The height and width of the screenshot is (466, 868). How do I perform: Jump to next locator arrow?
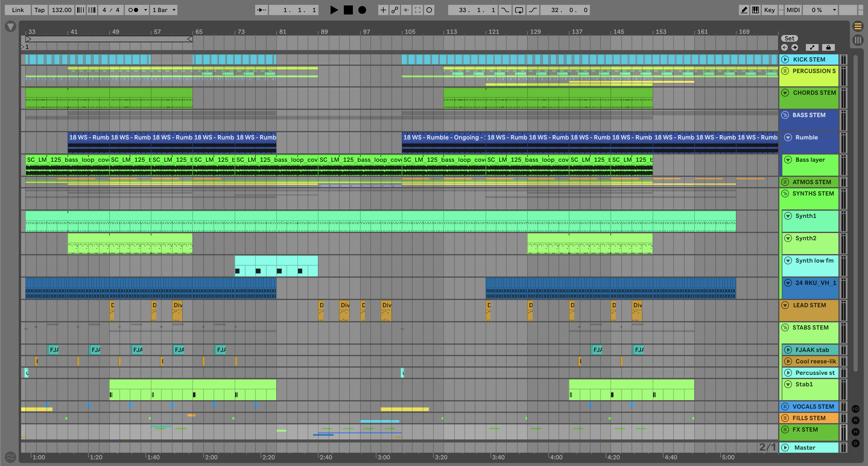(794, 47)
